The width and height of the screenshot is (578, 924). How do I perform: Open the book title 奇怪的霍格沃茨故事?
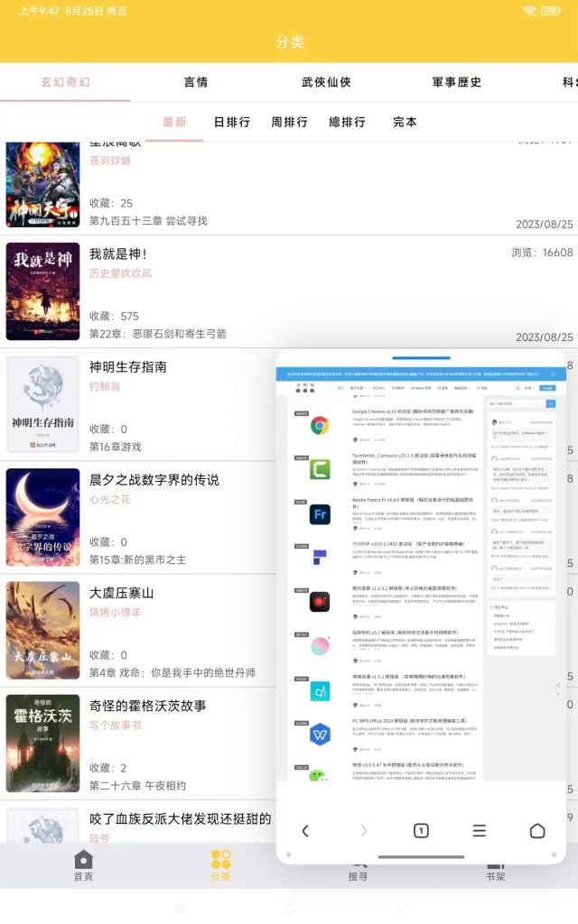(x=147, y=706)
